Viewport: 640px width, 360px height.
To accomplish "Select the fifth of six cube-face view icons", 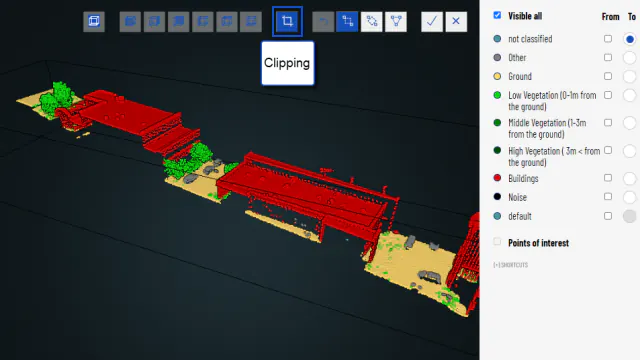I will [227, 21].
